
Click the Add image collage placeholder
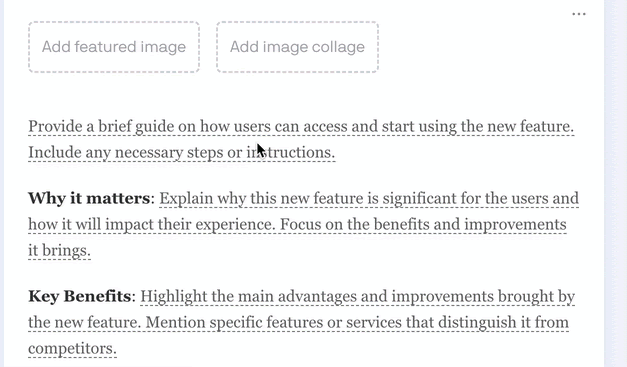pyautogui.click(x=298, y=47)
